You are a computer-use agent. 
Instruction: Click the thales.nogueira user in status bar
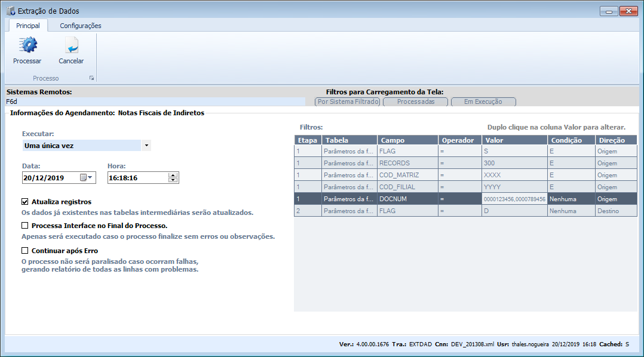530,344
